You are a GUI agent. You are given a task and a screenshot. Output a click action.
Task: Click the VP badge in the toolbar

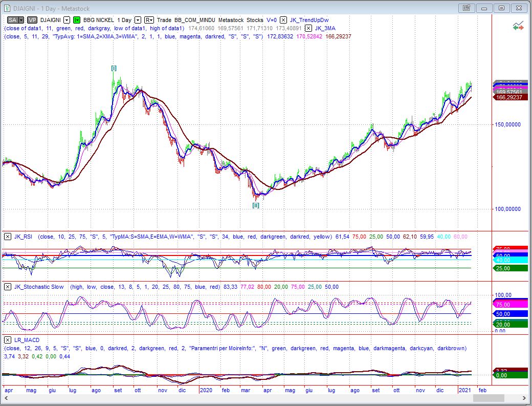click(32, 20)
